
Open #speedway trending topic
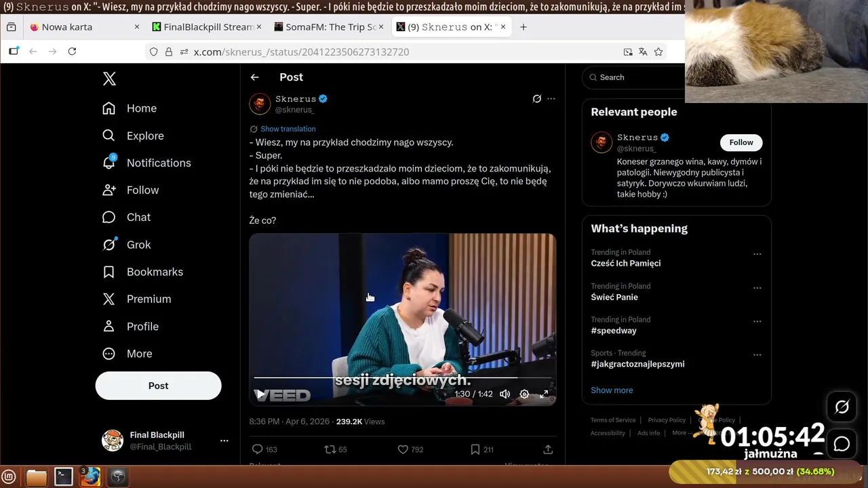[614, 331]
